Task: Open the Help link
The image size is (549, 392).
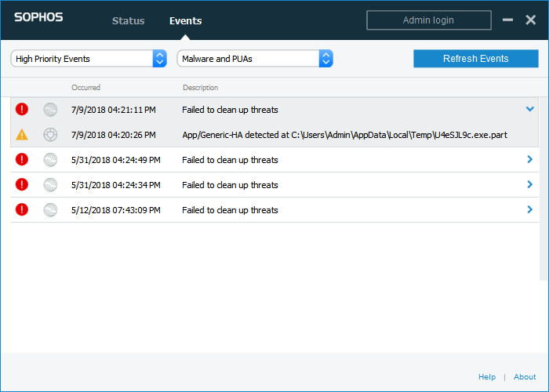Action: click(x=487, y=377)
